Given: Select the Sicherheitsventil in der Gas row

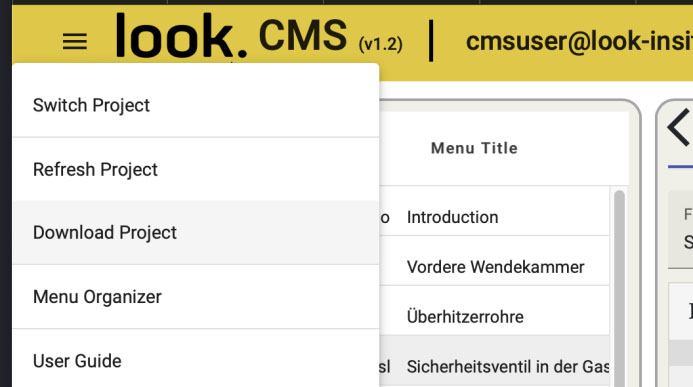Looking at the screenshot, I should (494, 367).
